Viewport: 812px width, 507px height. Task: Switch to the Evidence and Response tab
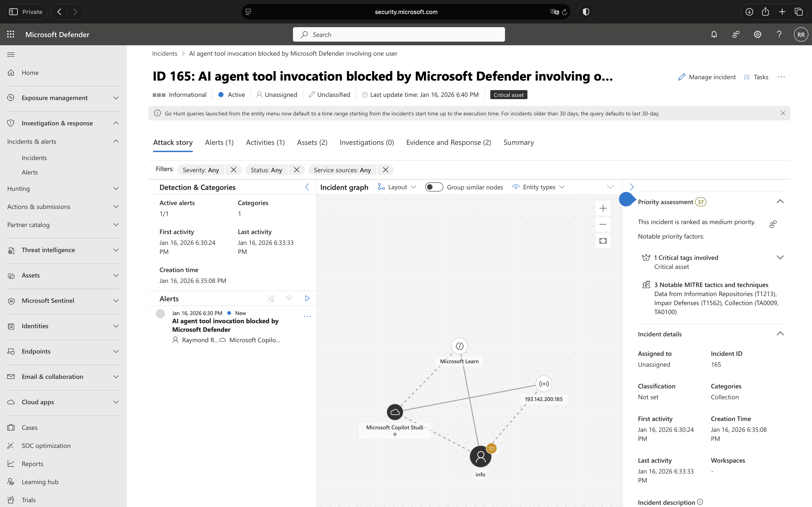(x=448, y=143)
